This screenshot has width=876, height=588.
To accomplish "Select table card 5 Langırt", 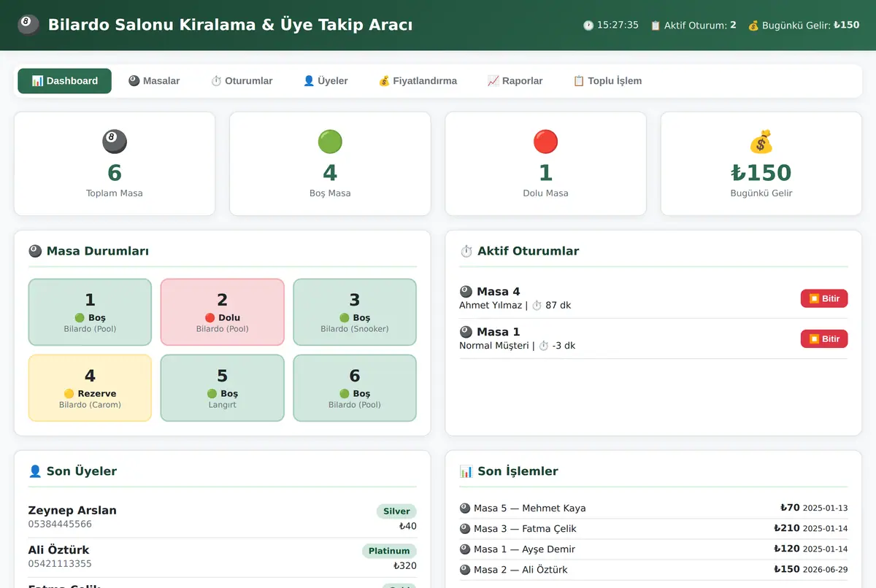I will click(223, 388).
